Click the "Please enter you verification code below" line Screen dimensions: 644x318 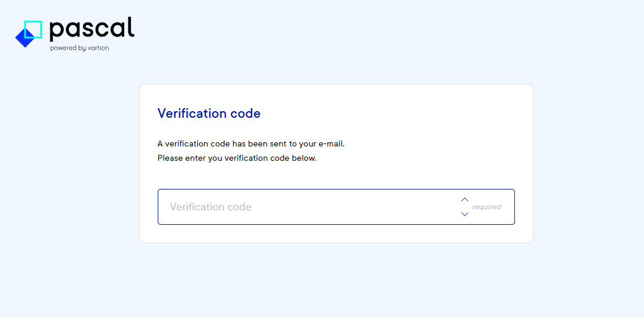(237, 158)
